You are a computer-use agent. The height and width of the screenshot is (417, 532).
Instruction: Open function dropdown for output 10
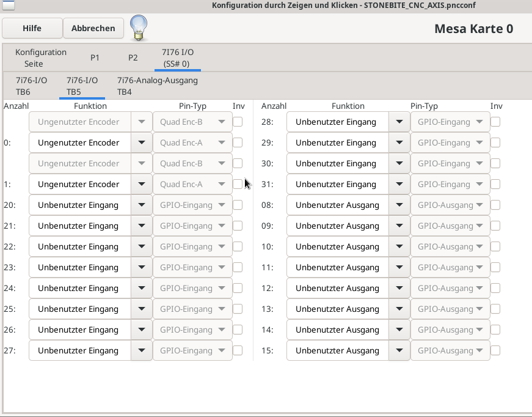399,246
